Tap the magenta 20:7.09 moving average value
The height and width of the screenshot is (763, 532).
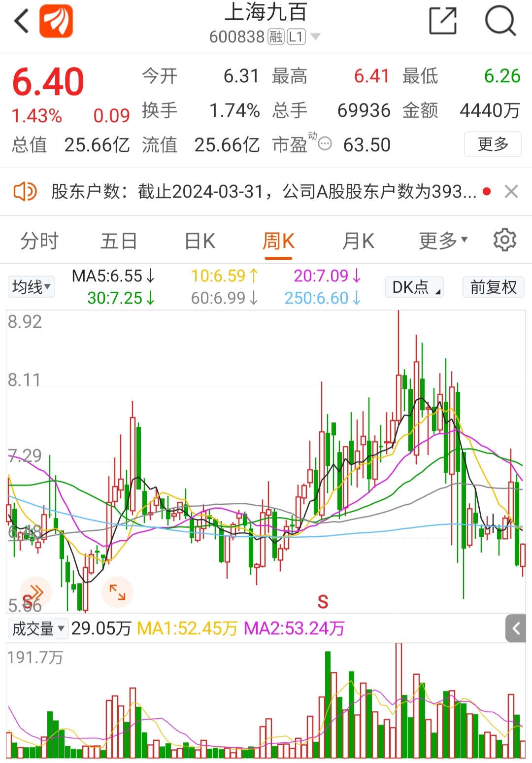point(328,276)
